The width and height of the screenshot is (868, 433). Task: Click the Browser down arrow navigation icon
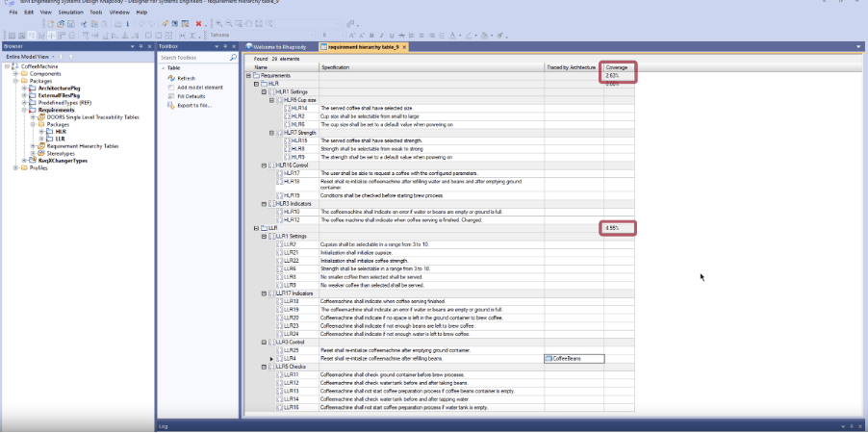pyautogui.click(x=61, y=57)
